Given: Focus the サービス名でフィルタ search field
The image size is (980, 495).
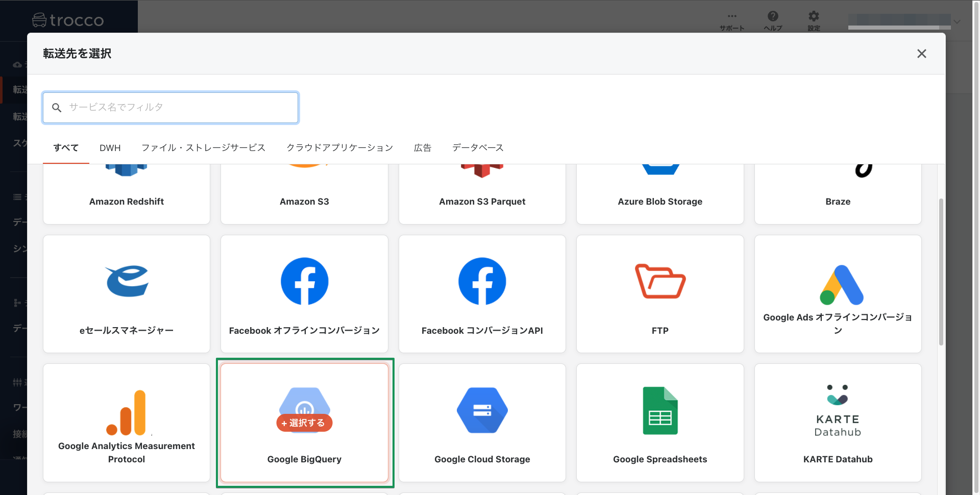Looking at the screenshot, I should click(170, 108).
